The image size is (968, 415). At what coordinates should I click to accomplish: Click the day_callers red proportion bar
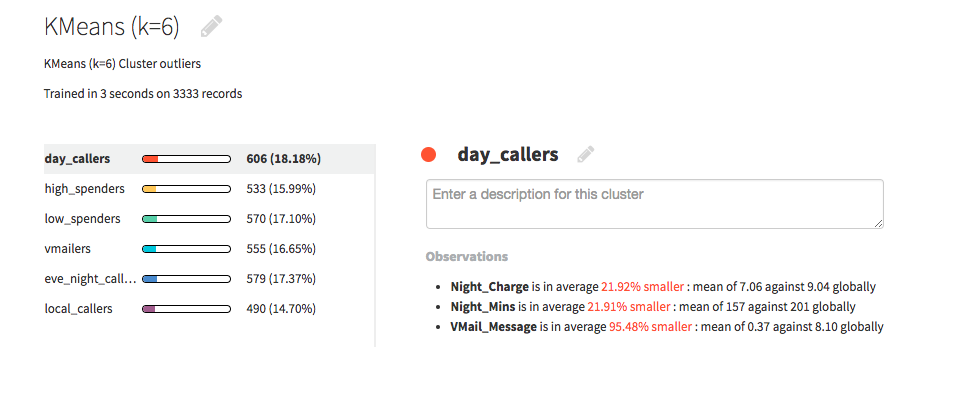186,159
